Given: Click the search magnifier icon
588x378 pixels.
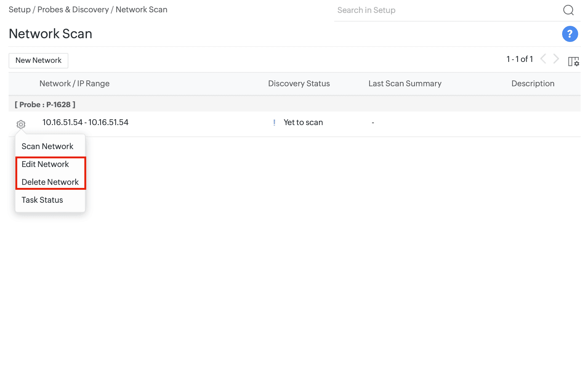Looking at the screenshot, I should click(x=568, y=10).
